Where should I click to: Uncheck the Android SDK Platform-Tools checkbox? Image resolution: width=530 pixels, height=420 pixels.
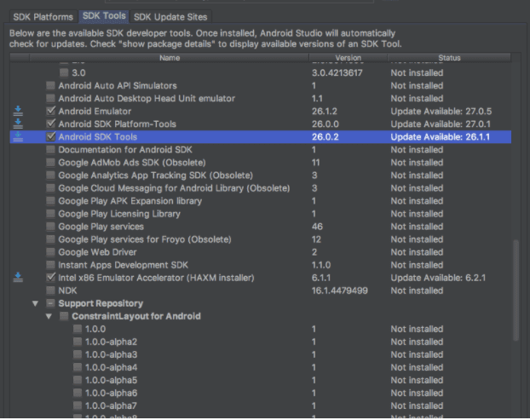coord(51,124)
